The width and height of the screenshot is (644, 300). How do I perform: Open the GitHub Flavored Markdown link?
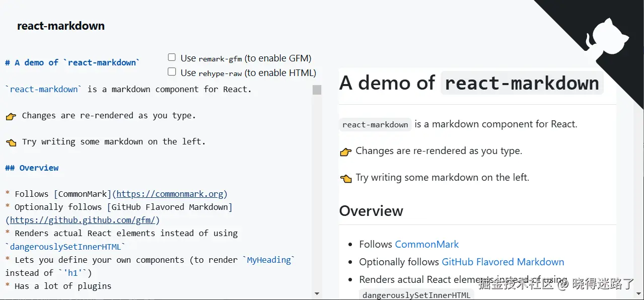pyautogui.click(x=503, y=262)
